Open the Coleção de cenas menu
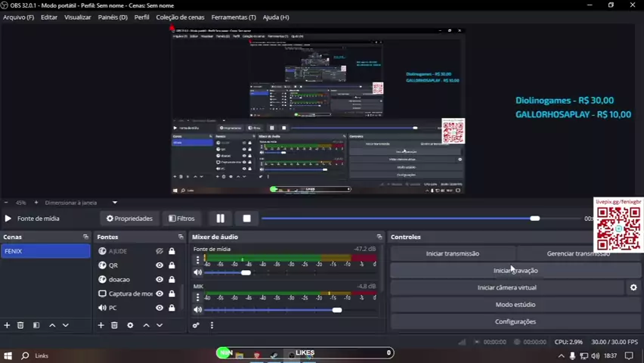This screenshot has width=644, height=363. coord(180,17)
